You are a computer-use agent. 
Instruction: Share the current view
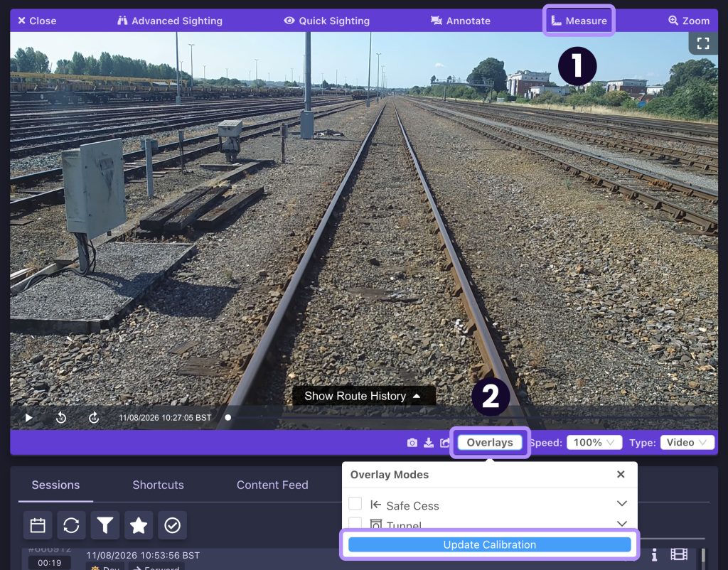pyautogui.click(x=445, y=443)
